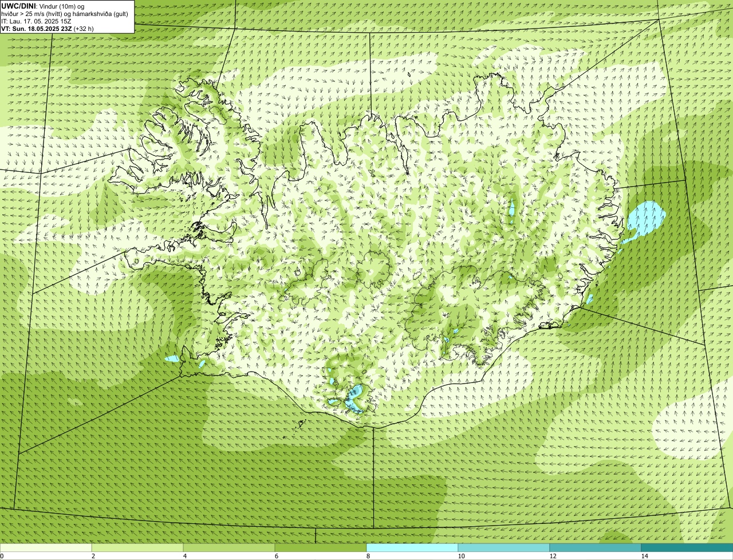
Task: Click the '6' label on the color scale
Action: tap(276, 556)
